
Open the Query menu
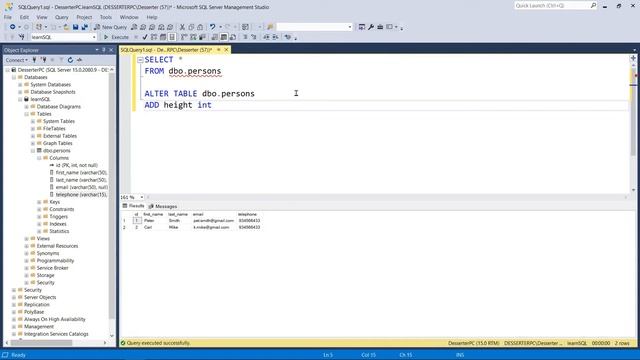point(62,17)
